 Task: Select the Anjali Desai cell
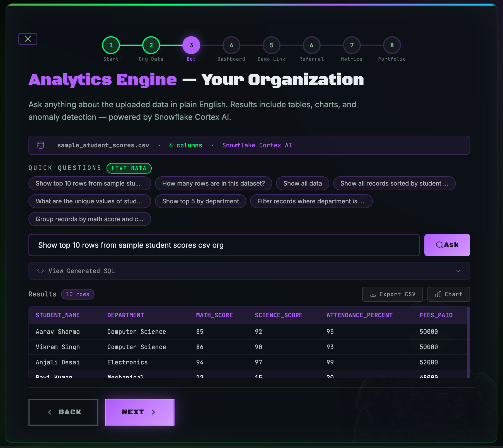click(58, 362)
